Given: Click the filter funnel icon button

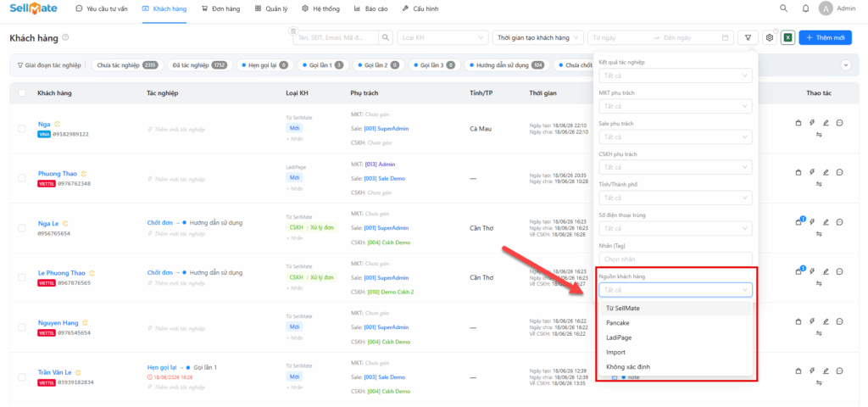Looking at the screenshot, I should (x=748, y=37).
